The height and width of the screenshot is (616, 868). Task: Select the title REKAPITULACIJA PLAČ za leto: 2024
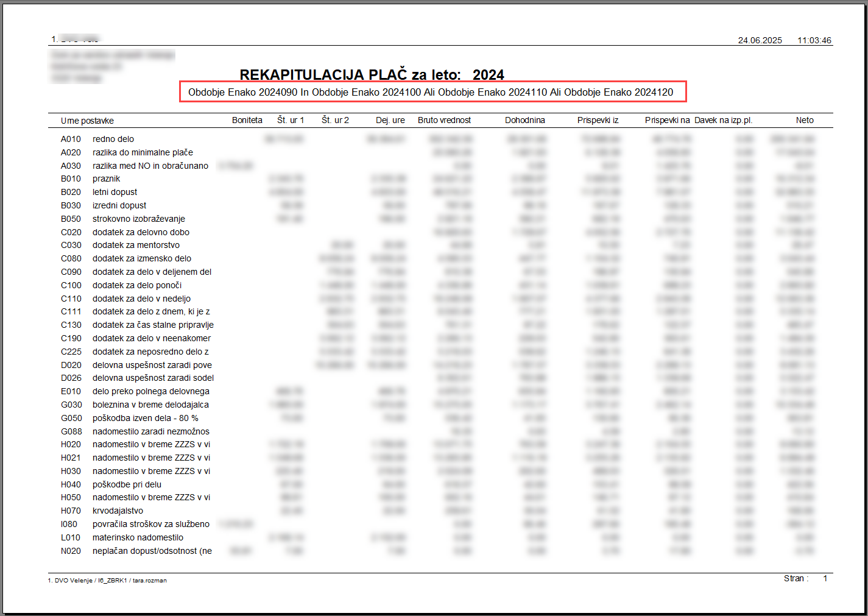(x=372, y=75)
